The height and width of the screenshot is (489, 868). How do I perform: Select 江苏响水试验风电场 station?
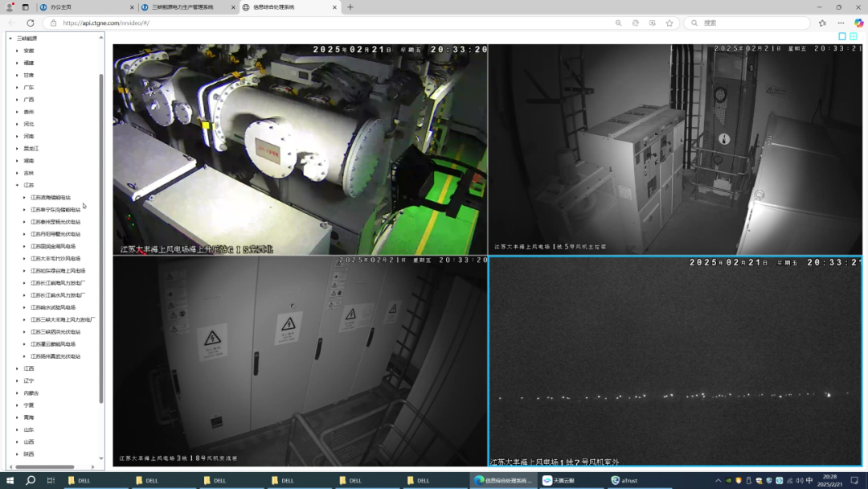coord(53,307)
